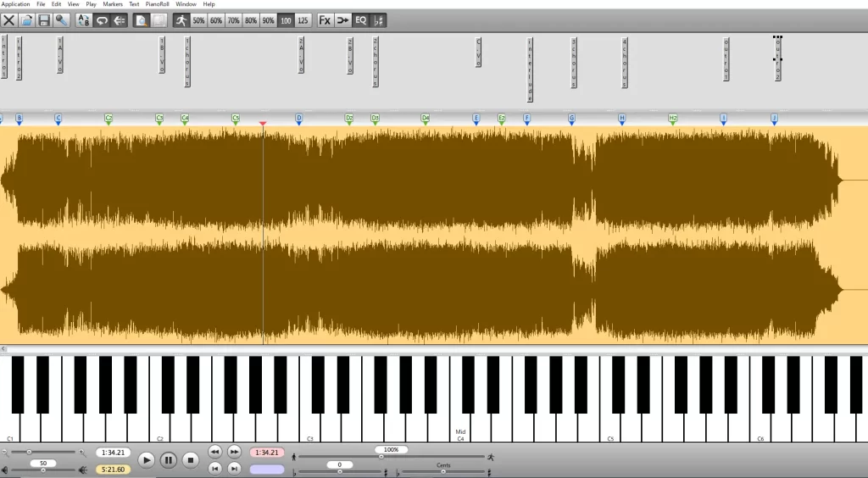Select the 50% playback speed button
This screenshot has height=478, width=868.
[x=198, y=19]
